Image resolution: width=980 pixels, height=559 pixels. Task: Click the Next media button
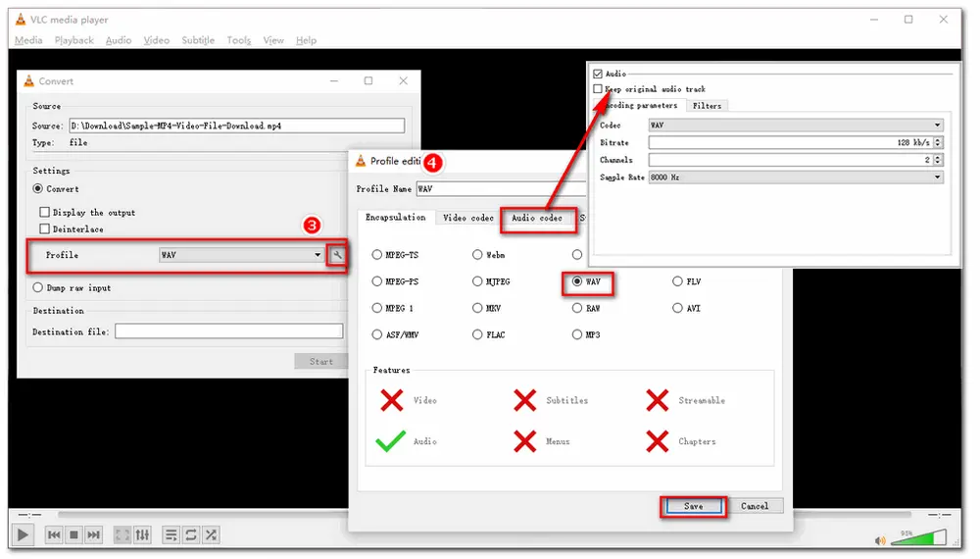point(94,535)
